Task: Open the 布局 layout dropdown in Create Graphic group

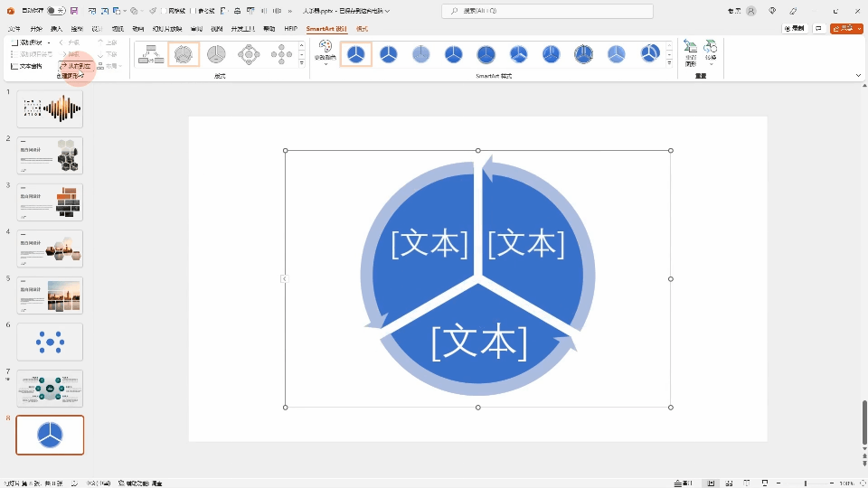Action: [x=109, y=66]
